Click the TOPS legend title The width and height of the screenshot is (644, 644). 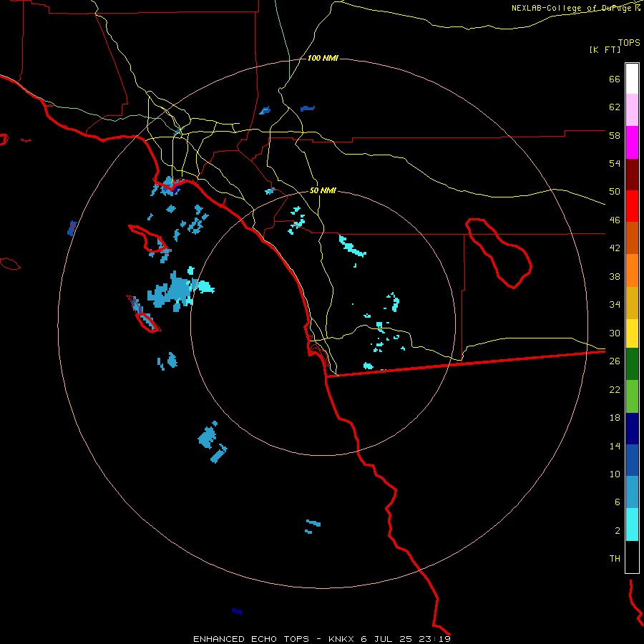point(629,42)
